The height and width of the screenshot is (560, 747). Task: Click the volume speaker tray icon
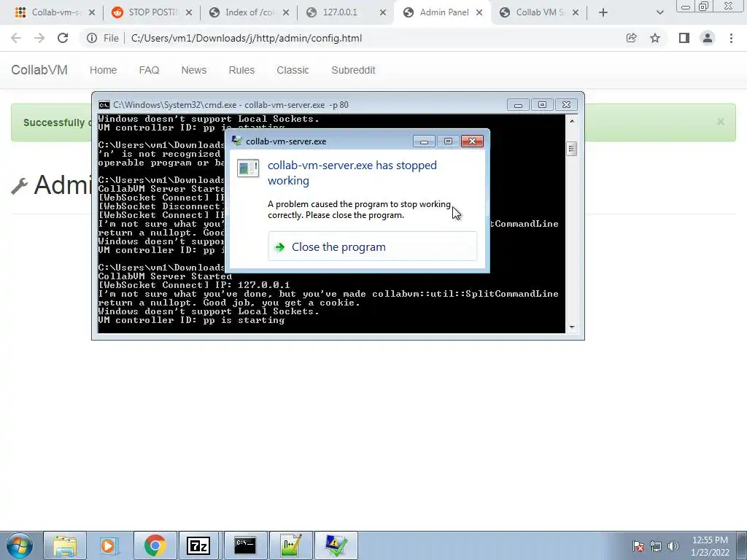(x=673, y=546)
